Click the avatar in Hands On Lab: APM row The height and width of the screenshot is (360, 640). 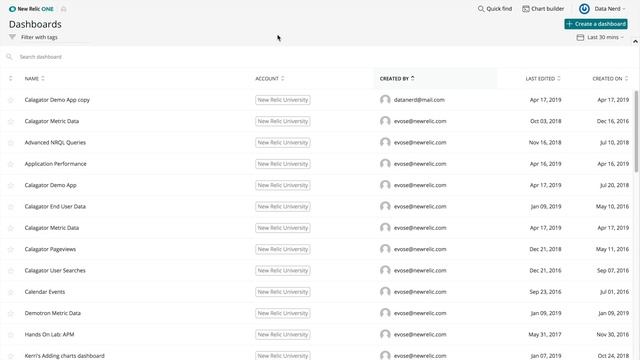[385, 334]
